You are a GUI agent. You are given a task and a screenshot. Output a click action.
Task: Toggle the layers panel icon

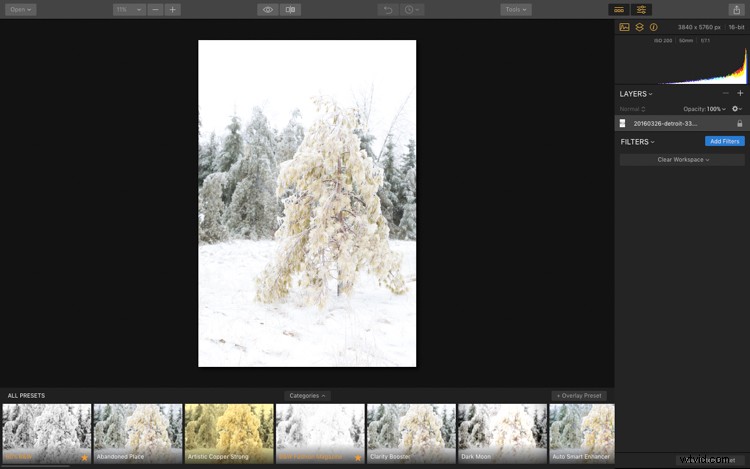pyautogui.click(x=640, y=27)
